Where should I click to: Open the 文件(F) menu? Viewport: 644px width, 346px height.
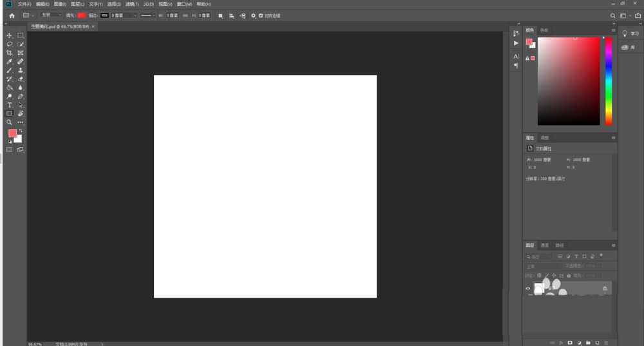[24, 4]
